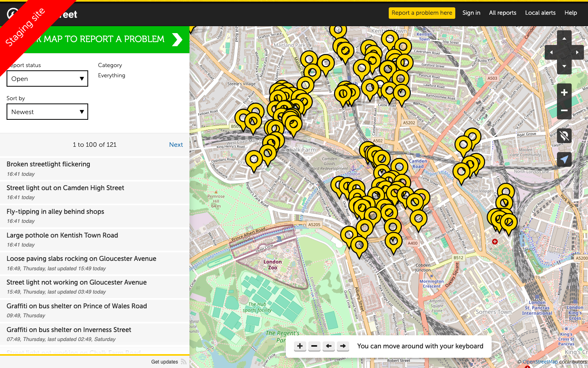Zoom out using the map minus icon

[x=564, y=110]
